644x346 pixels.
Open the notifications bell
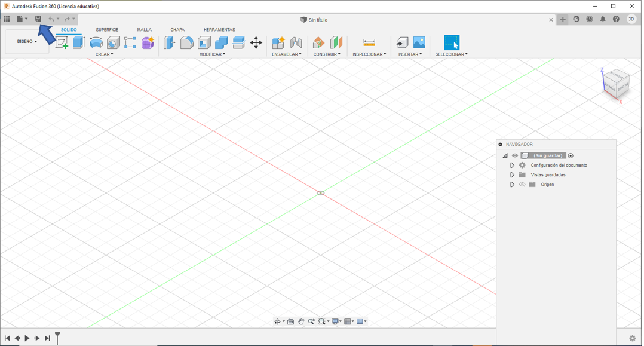[603, 19]
